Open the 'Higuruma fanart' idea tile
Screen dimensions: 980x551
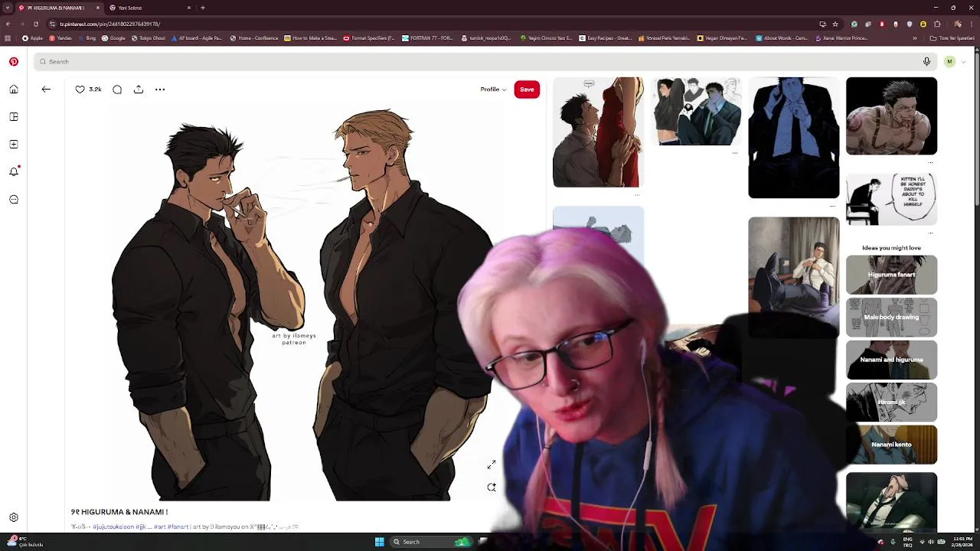[891, 275]
